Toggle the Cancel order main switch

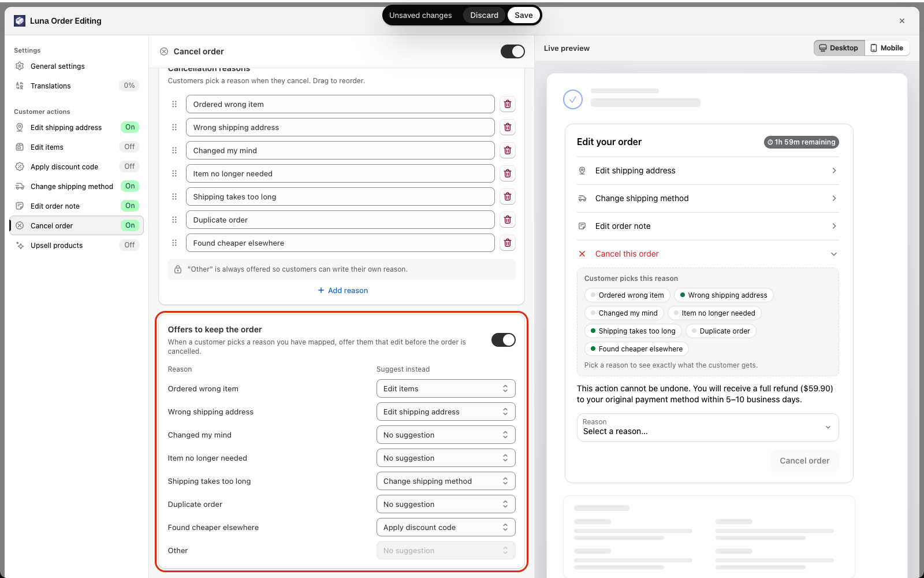pyautogui.click(x=513, y=51)
